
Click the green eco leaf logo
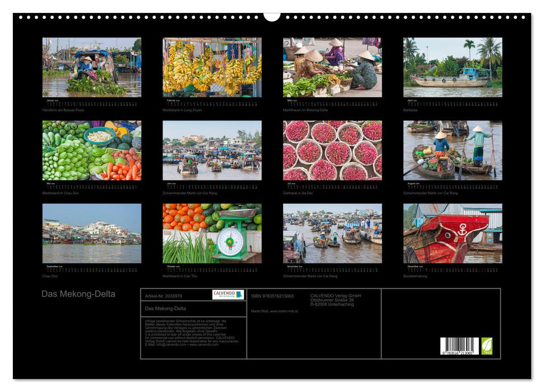(x=487, y=346)
